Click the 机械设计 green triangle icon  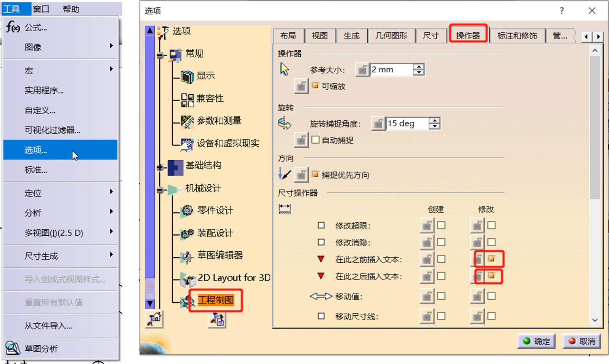(x=175, y=189)
